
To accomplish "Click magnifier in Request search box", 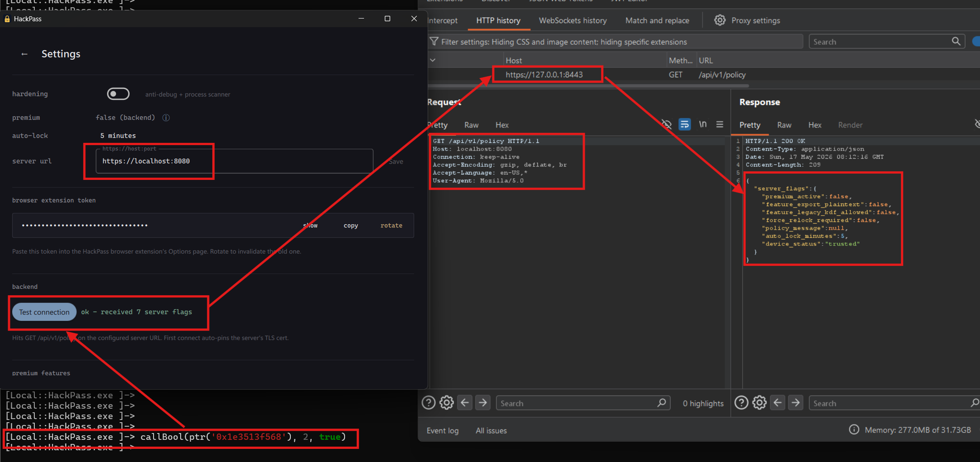I will pos(662,402).
